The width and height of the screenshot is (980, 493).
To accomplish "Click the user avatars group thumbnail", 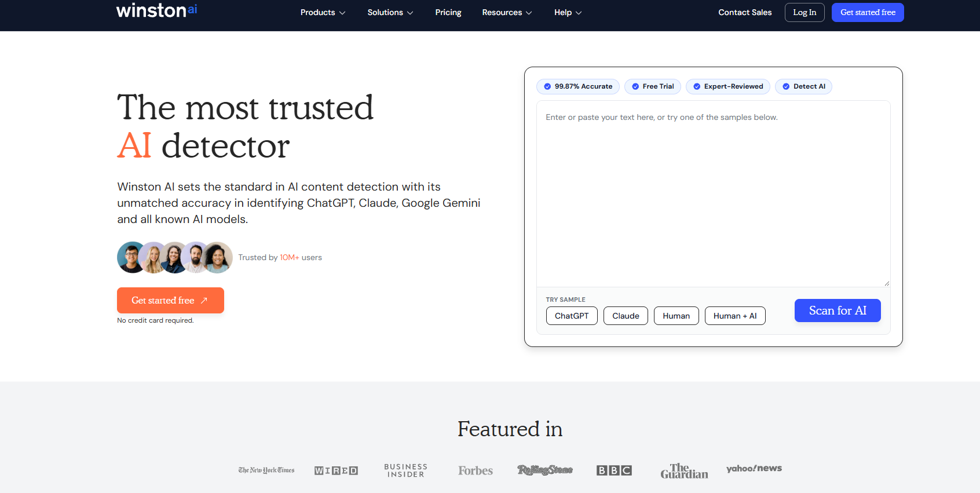I will click(x=175, y=257).
